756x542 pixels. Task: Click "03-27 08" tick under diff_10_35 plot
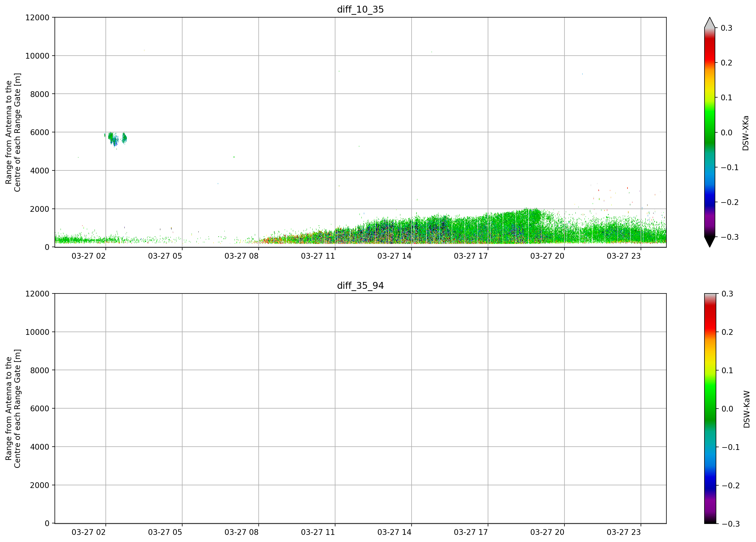click(241, 256)
